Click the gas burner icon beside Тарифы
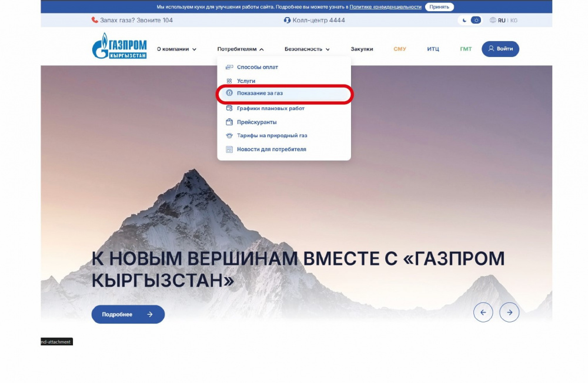 (229, 136)
